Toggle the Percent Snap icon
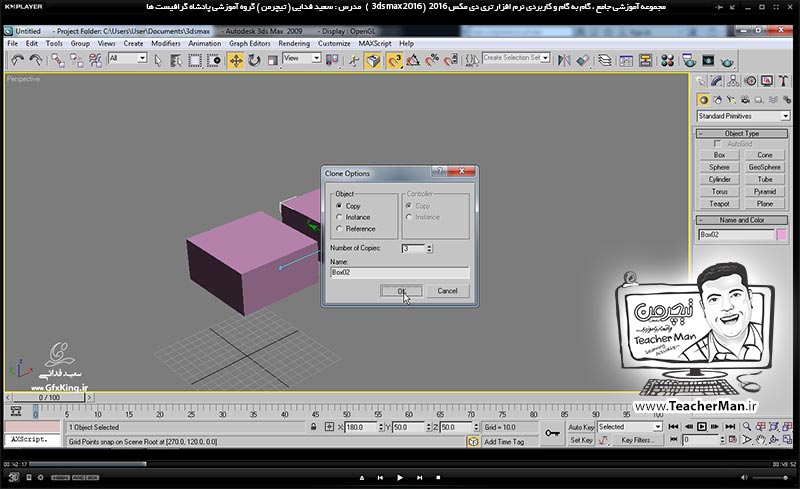This screenshot has height=489, width=800. 432,61
